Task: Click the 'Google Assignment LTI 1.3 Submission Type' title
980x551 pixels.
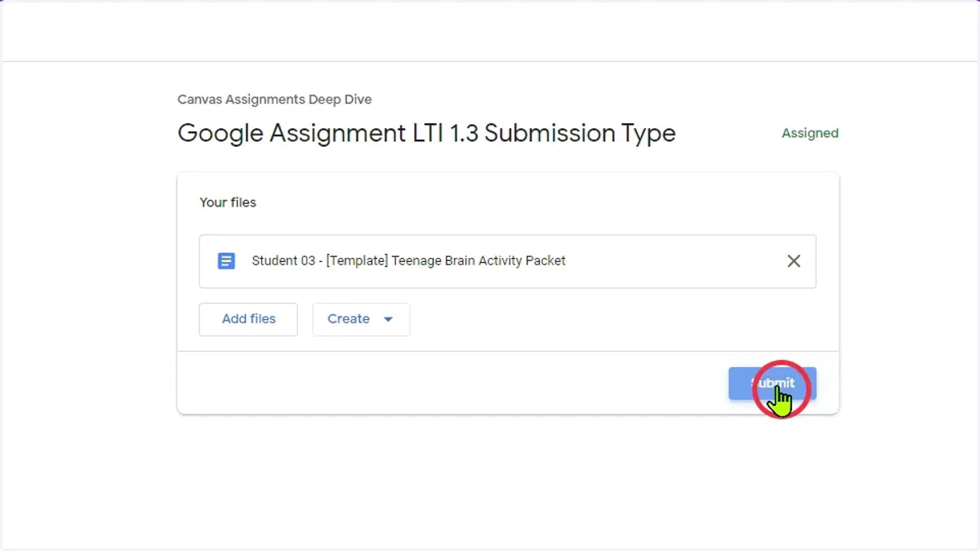Action: (x=426, y=133)
